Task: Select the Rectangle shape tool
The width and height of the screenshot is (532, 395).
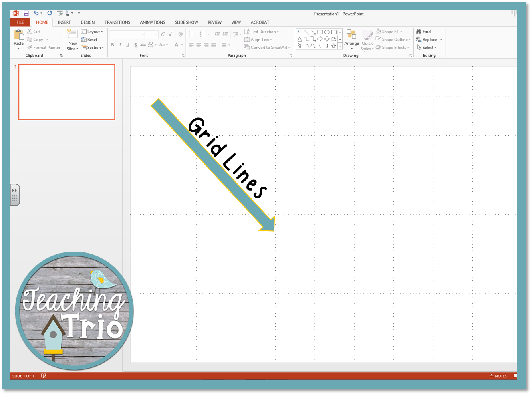Action: click(320, 32)
